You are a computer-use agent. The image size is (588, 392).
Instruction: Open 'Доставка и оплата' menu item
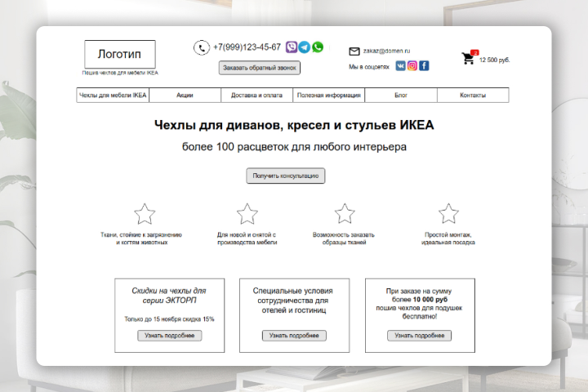(257, 96)
